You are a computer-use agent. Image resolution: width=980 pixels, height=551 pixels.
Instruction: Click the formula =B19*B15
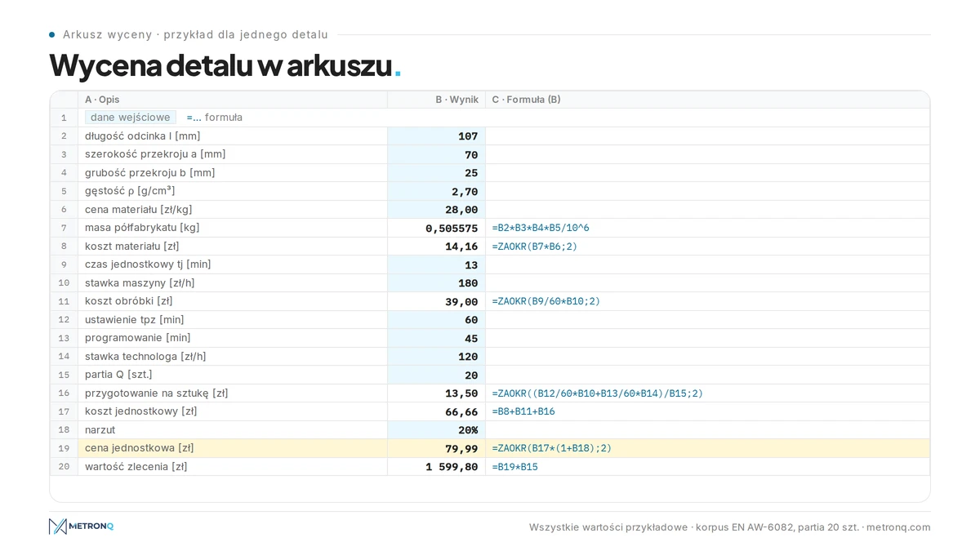(x=515, y=467)
